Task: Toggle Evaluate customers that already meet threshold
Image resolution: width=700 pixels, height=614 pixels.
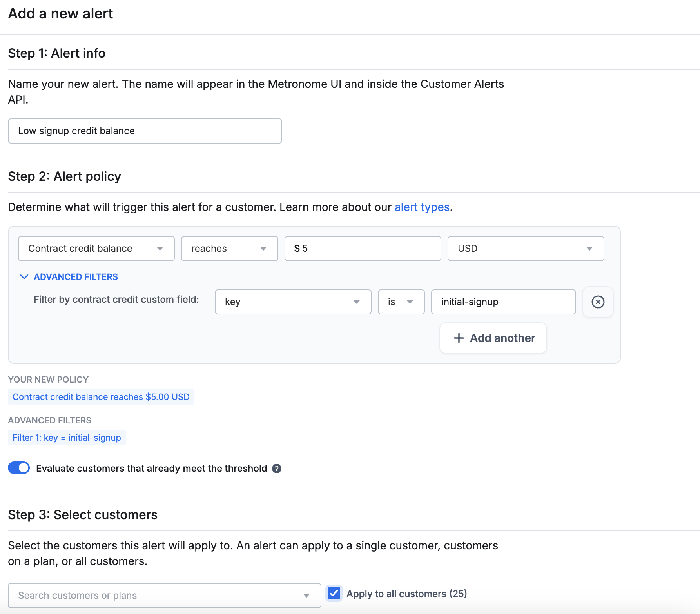Action: [19, 468]
